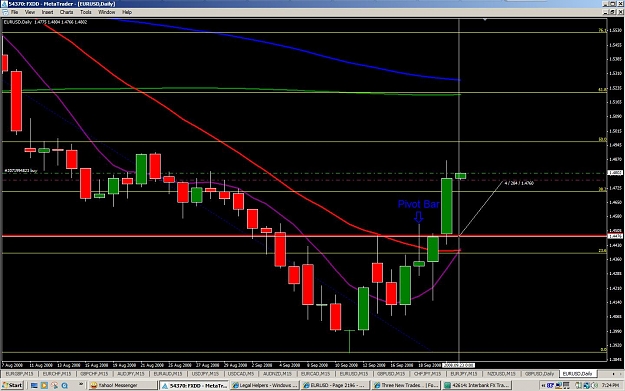The image size is (625, 391).
Task: Open Yahoo! Messenger from the taskbar
Action: coord(122,385)
